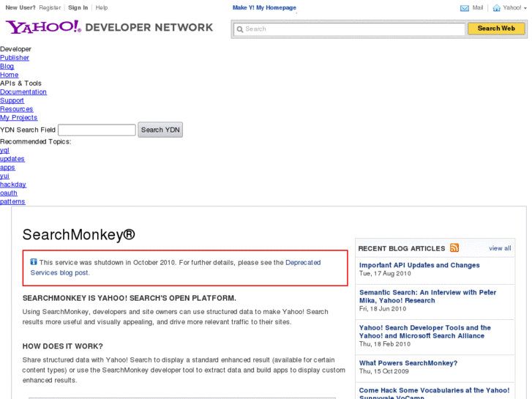Viewport: 532px width, 399px height.
Task: Click the date Thu, 15 Oct 2009
Action: pyautogui.click(x=384, y=371)
